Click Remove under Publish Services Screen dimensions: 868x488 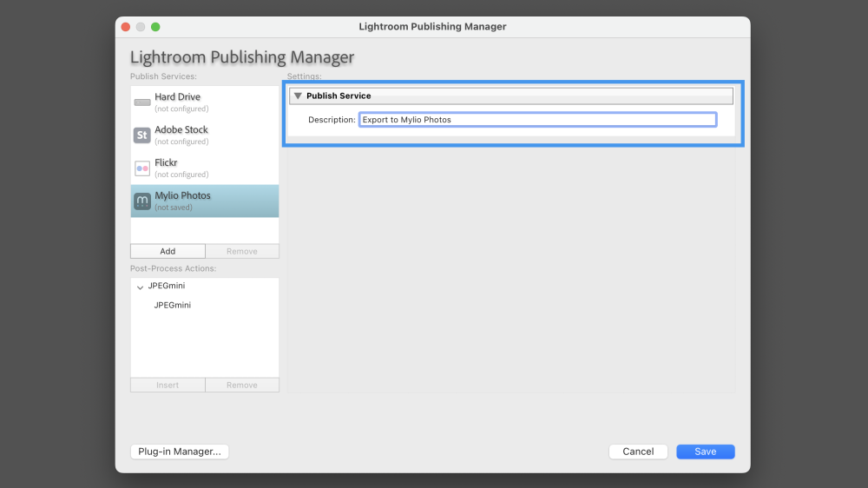tap(242, 251)
